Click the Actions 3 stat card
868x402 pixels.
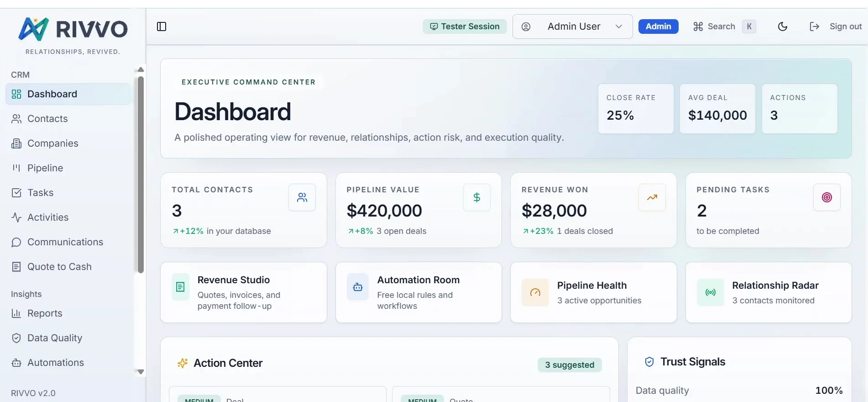[800, 109]
